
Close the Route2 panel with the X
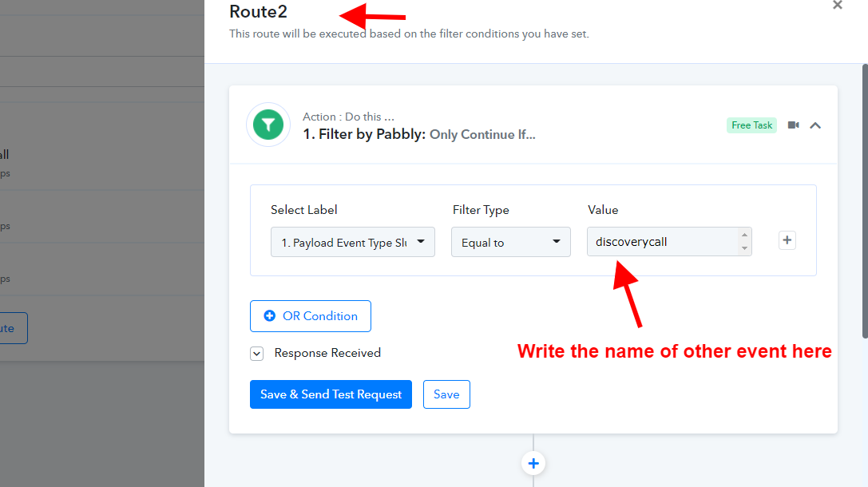click(838, 5)
